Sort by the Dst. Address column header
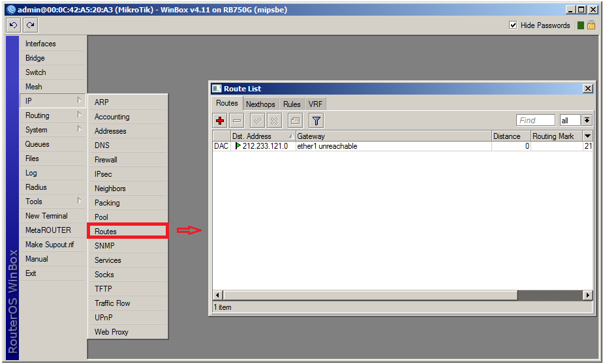This screenshot has height=364, width=603. tap(258, 136)
